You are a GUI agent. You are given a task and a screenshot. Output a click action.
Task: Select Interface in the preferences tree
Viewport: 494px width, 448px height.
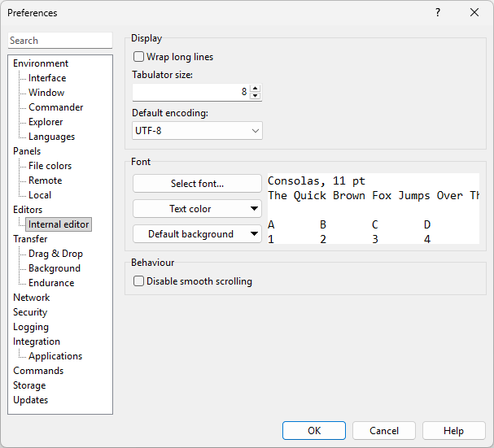[x=47, y=78]
